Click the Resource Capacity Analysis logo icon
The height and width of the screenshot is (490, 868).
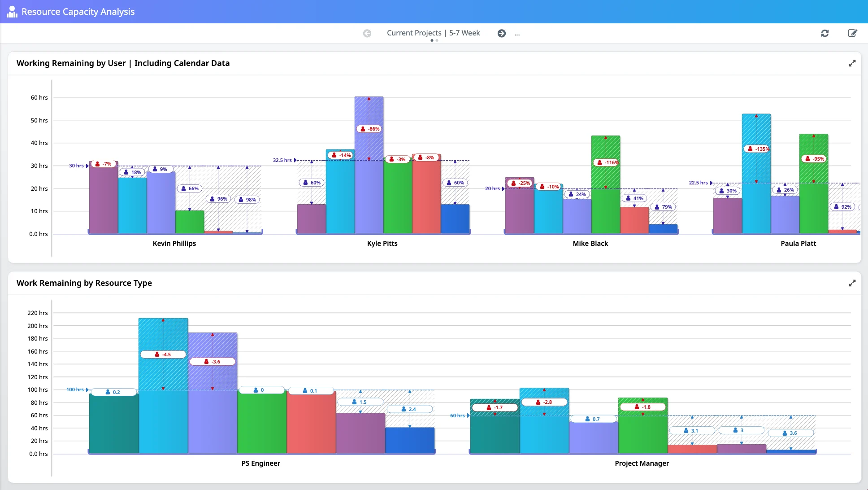tap(12, 12)
